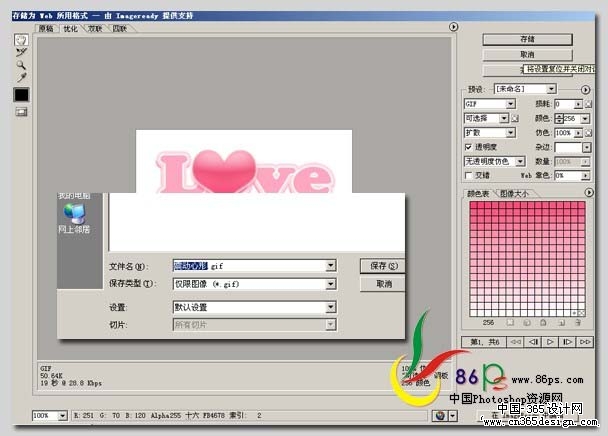Image resolution: width=608 pixels, height=436 pixels.
Task: Select the Eyedropper tool
Action: point(21,77)
